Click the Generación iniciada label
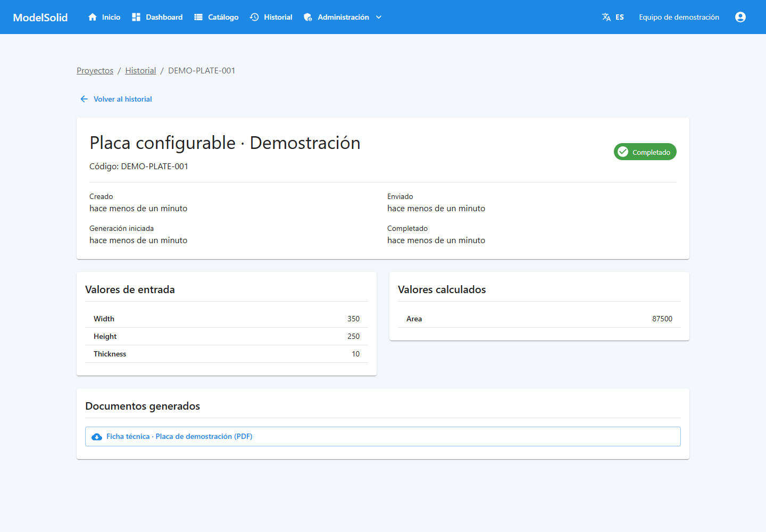This screenshot has width=766, height=532. (121, 228)
